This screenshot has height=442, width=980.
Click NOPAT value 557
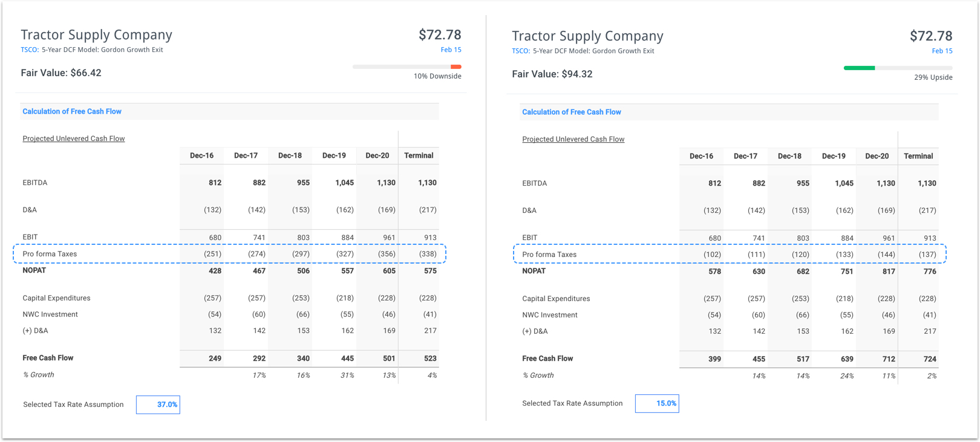(x=347, y=271)
